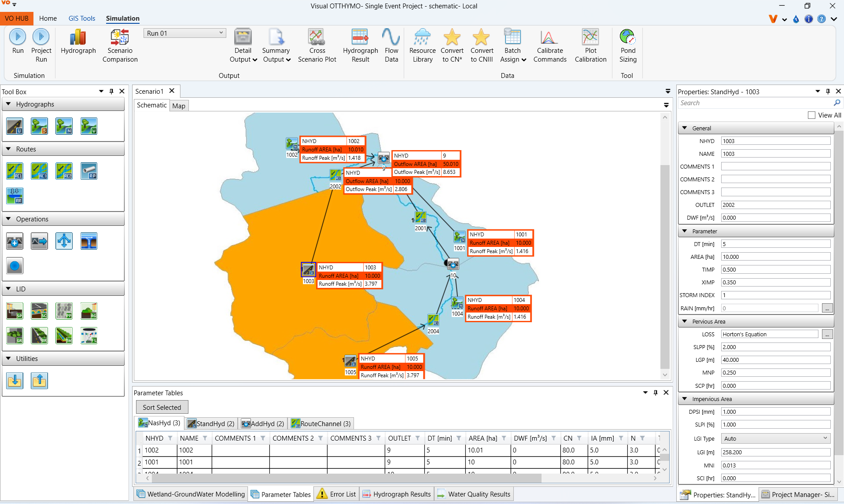844x504 pixels.
Task: Open Plot Calibration
Action: coord(590,46)
